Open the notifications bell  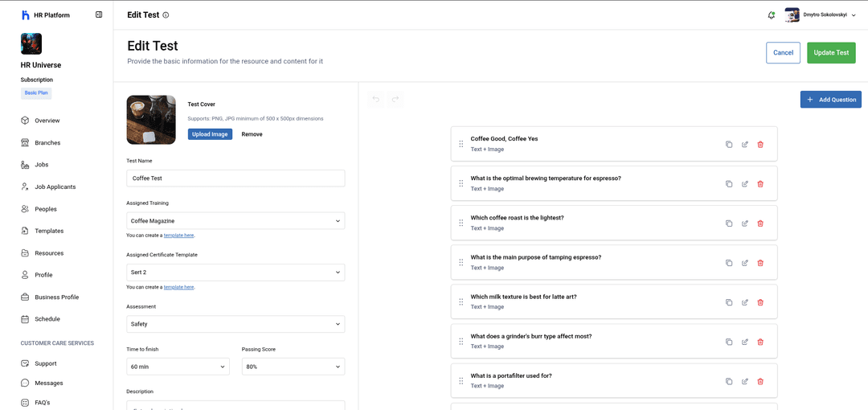pyautogui.click(x=772, y=14)
